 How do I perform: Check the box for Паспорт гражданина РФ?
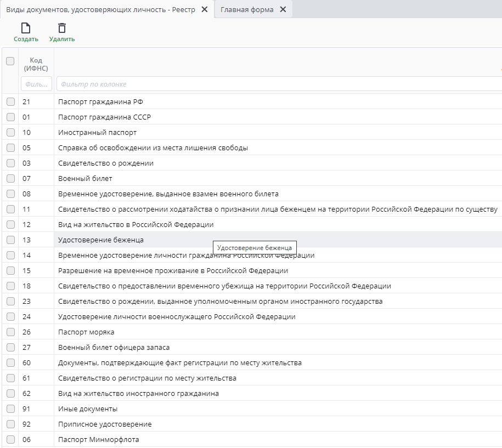[10, 102]
